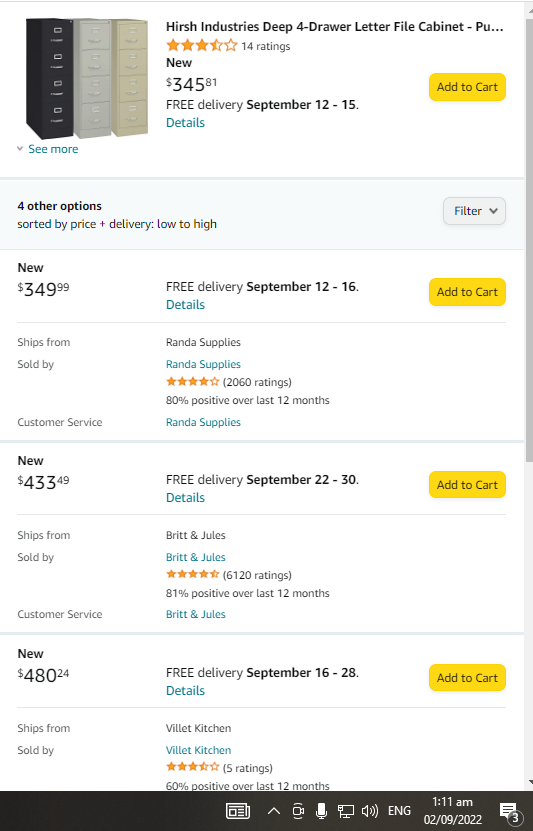
Task: Add the $480.24 Villet Kitchen offer to cart
Action: click(x=467, y=678)
